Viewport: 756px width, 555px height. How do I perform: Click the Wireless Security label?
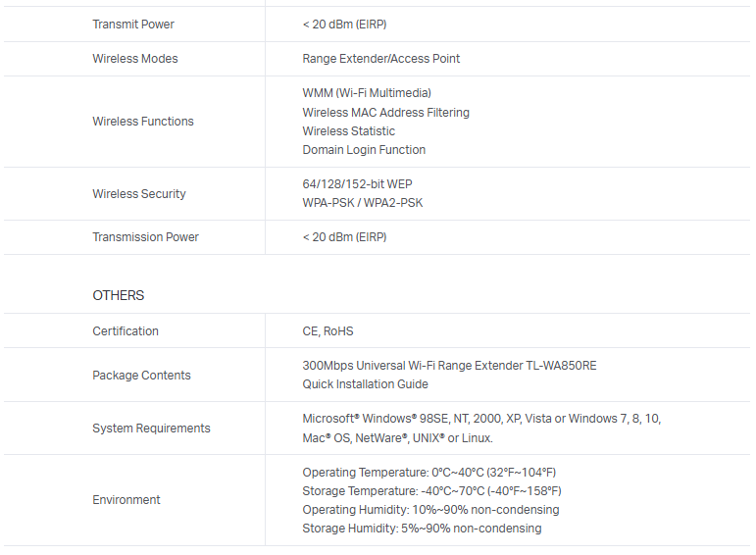click(139, 194)
